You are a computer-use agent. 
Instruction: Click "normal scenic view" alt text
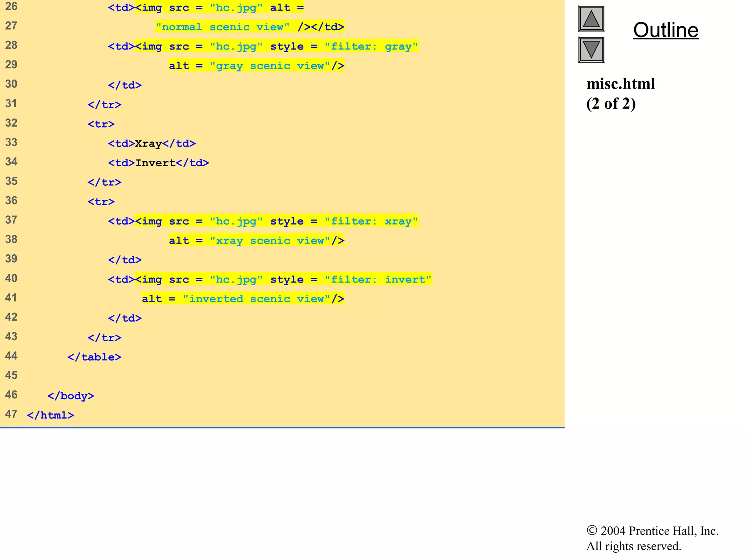(222, 27)
